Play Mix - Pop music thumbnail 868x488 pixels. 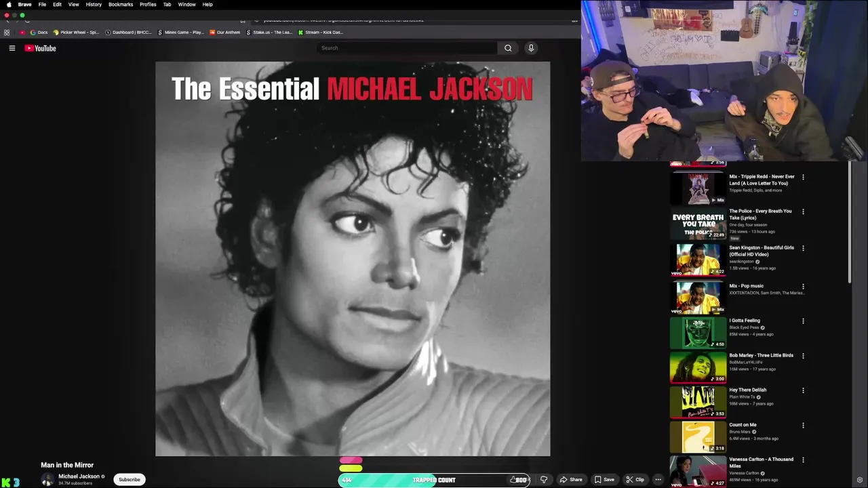[698, 297]
